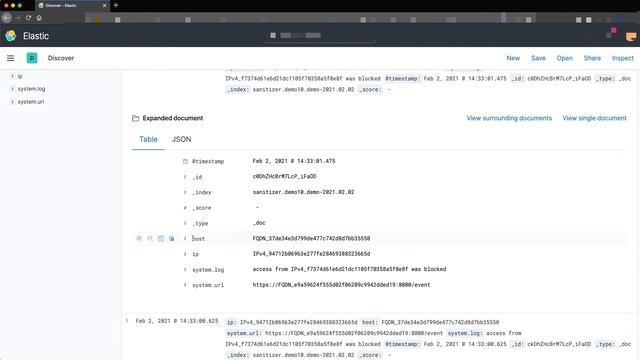Screen dimensions: 640x360
Task: Open the notifications icon with pink badge
Action: click(x=611, y=33)
